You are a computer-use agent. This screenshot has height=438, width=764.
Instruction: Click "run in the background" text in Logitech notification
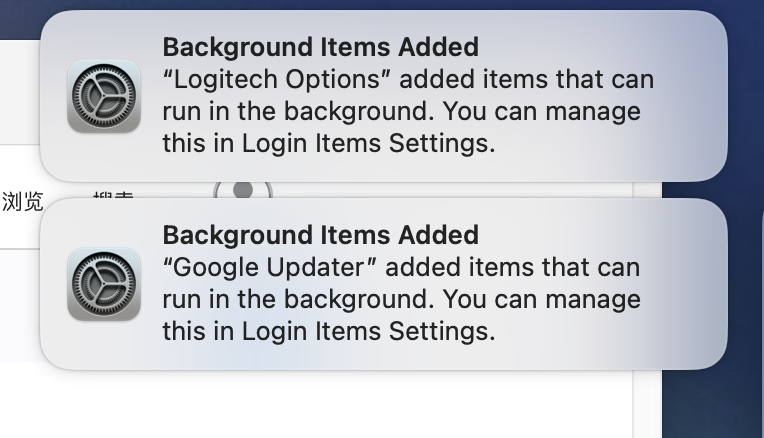[x=296, y=111]
